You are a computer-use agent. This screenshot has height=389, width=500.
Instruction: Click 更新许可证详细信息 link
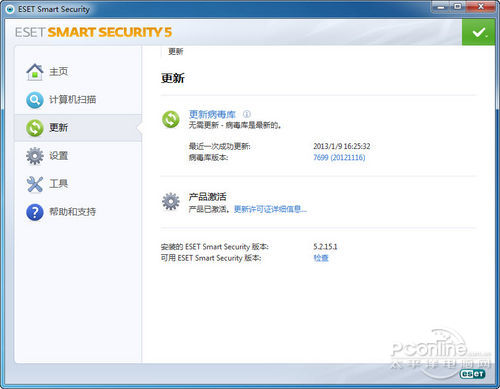(270, 209)
